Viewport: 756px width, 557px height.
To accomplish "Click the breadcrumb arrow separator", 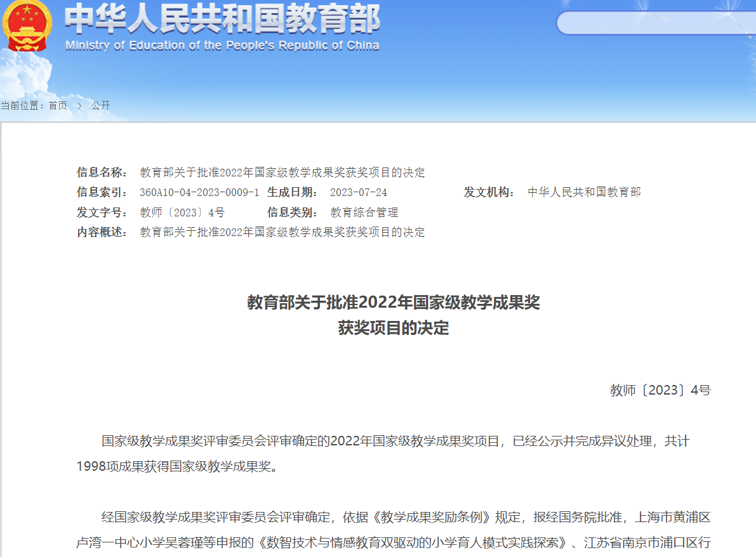I will (79, 105).
